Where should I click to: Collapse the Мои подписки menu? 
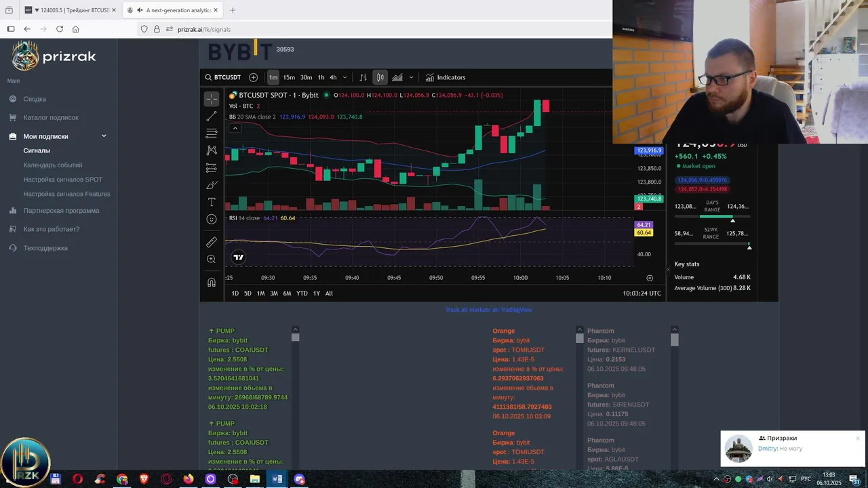coord(104,136)
